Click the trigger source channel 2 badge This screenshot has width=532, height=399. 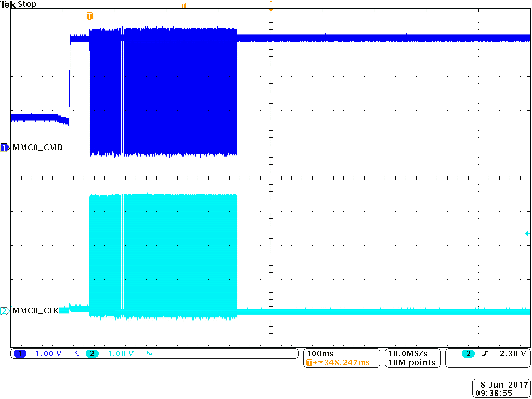(468, 354)
